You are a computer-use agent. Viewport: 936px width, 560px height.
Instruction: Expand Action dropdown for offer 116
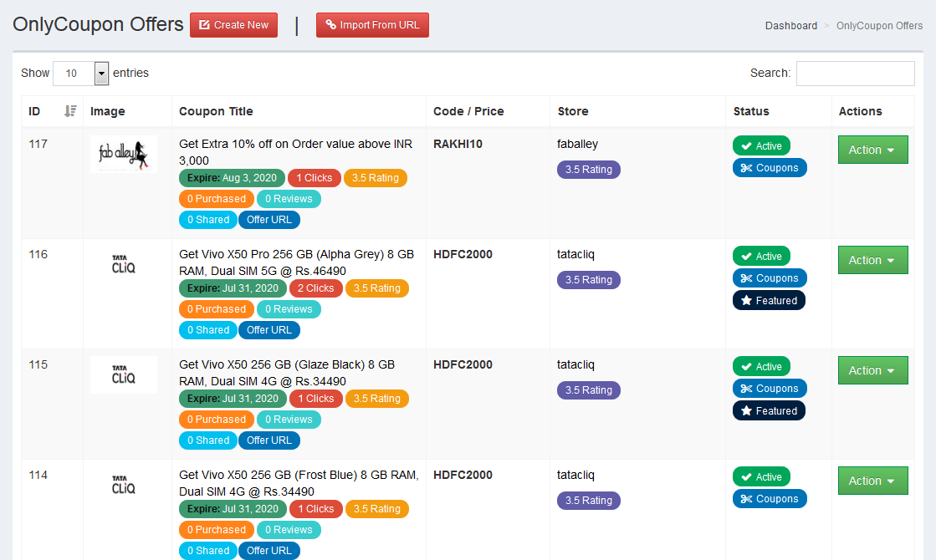872,260
